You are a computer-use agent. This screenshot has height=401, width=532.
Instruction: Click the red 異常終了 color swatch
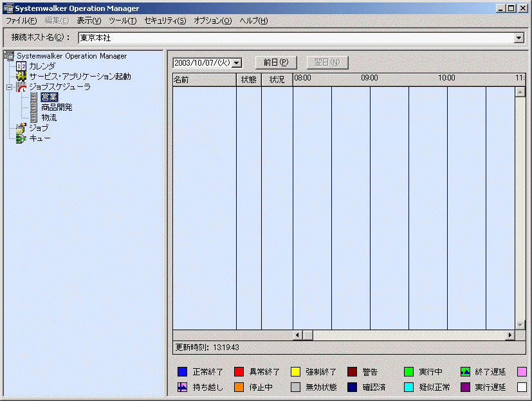(x=239, y=372)
